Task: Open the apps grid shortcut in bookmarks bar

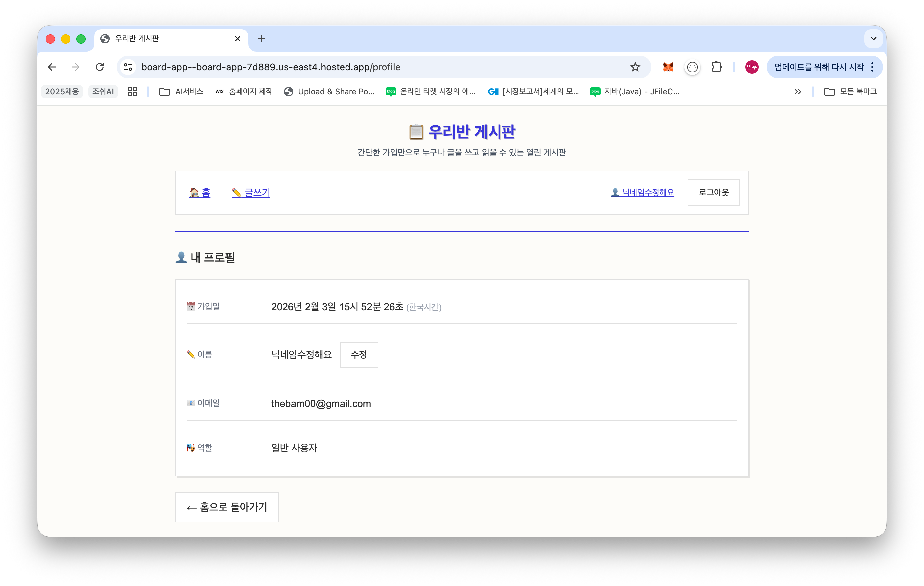Action: click(133, 91)
